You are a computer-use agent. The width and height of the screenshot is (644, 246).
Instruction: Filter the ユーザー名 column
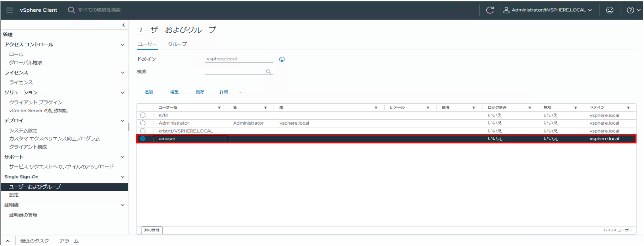[x=219, y=108]
